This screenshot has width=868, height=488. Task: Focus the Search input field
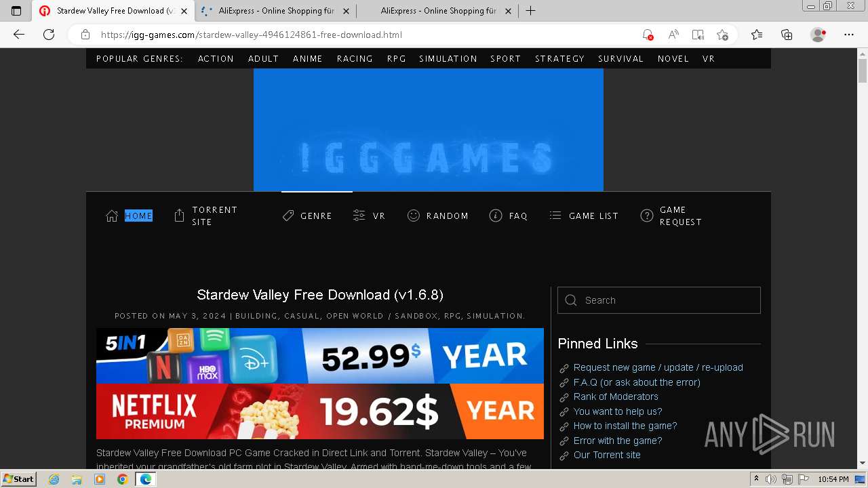[659, 300]
